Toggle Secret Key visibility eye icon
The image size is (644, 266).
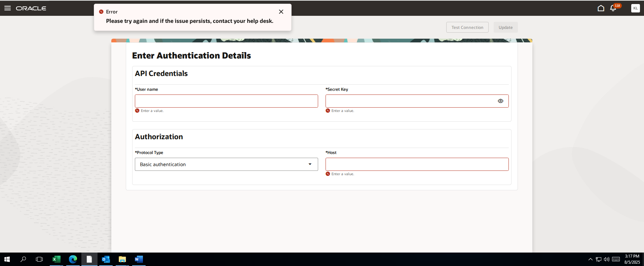pyautogui.click(x=500, y=101)
